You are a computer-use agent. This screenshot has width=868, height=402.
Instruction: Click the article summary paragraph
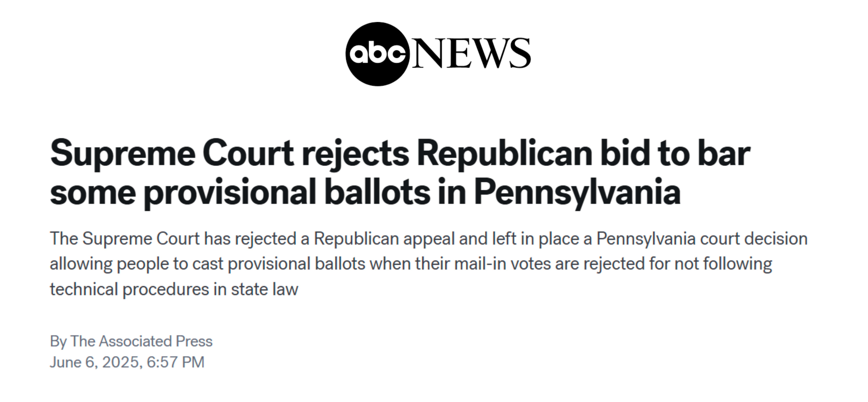click(428, 263)
